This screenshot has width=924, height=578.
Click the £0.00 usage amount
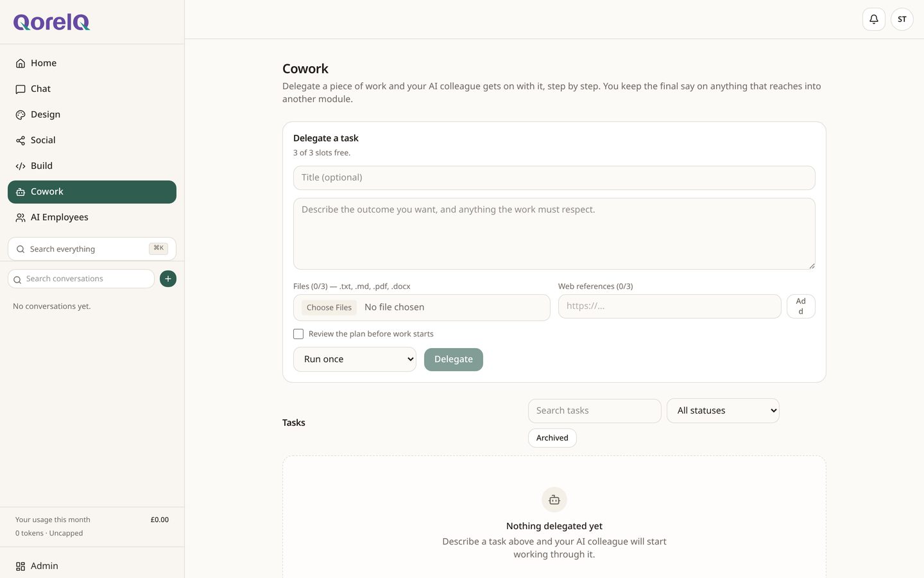(x=160, y=520)
